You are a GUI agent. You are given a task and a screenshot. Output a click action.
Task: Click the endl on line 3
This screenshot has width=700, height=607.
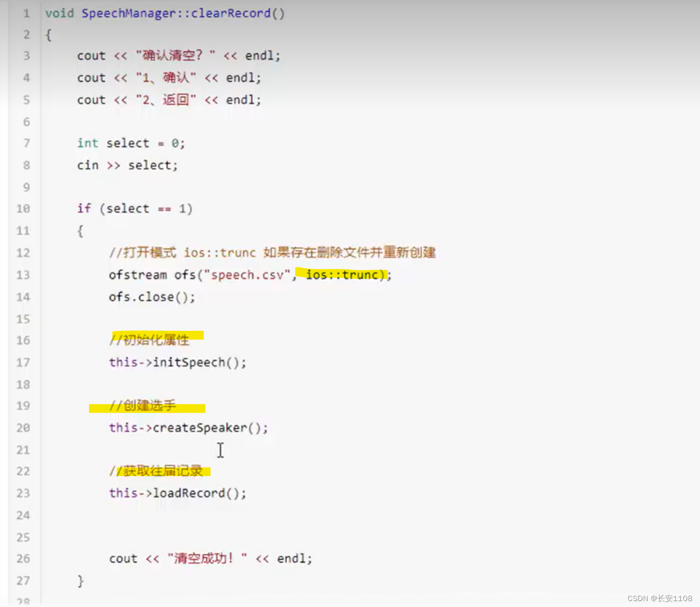259,55
